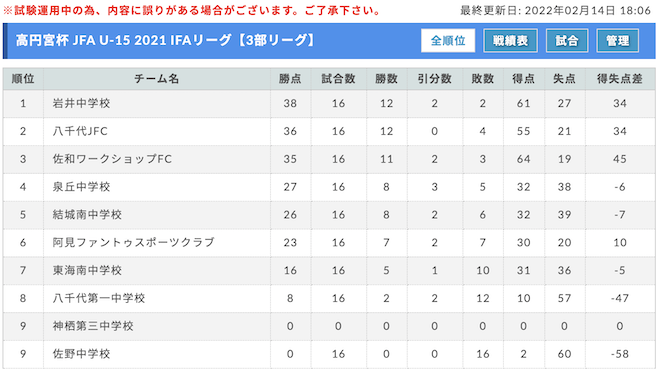Select team 岩井中学校

click(81, 104)
